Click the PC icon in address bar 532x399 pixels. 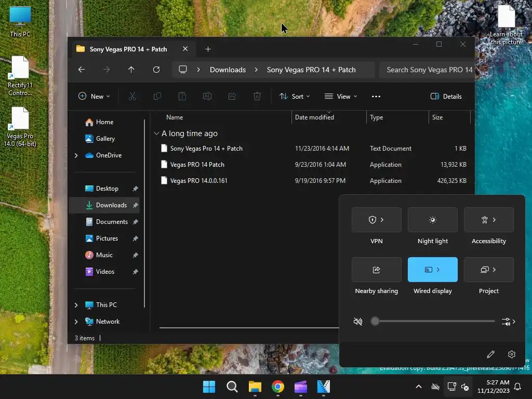click(x=183, y=70)
